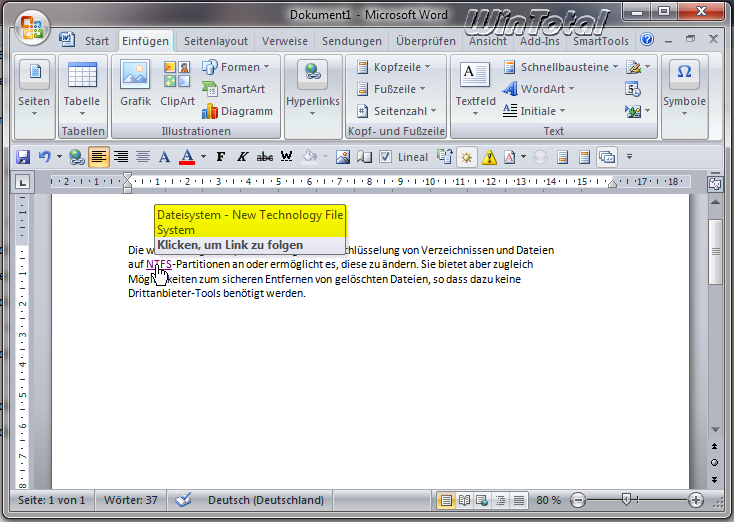This screenshot has width=734, height=522.
Task: Click the insert picture icon in quick toolbar
Action: point(343,157)
